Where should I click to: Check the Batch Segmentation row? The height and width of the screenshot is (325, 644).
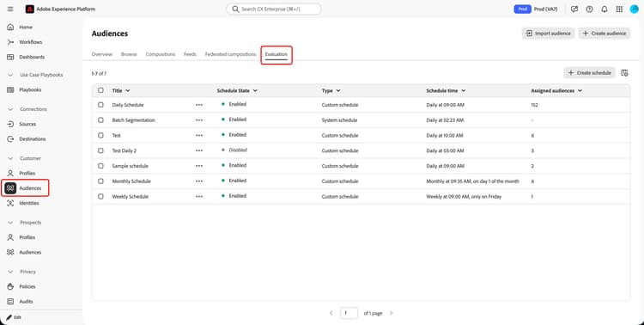(x=100, y=120)
